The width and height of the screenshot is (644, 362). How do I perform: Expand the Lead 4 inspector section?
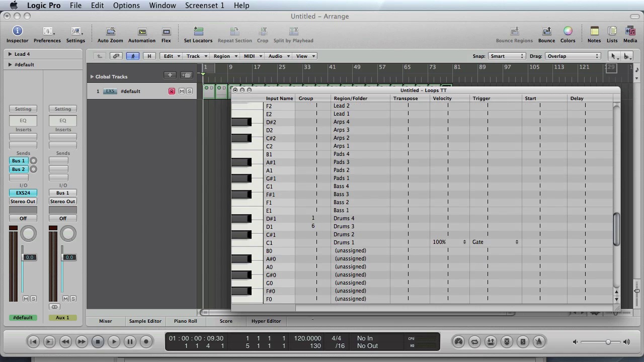pyautogui.click(x=10, y=54)
